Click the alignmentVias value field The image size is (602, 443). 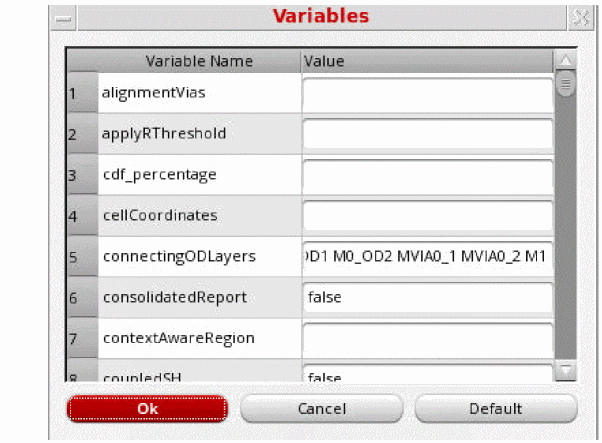[x=428, y=93]
